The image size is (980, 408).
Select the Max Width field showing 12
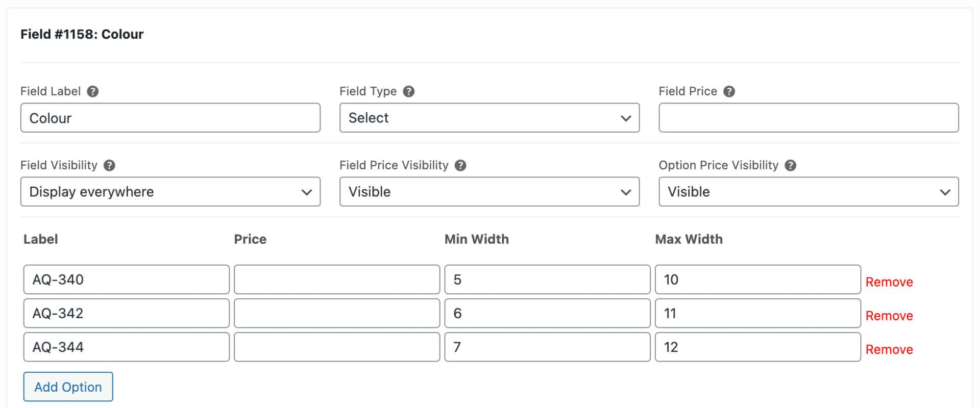click(757, 347)
